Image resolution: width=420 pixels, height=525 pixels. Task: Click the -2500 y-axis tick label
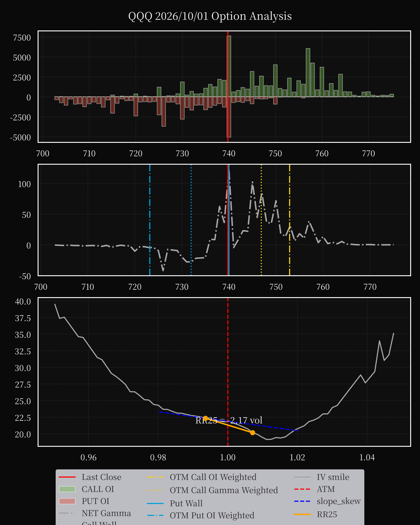pyautogui.click(x=20, y=118)
